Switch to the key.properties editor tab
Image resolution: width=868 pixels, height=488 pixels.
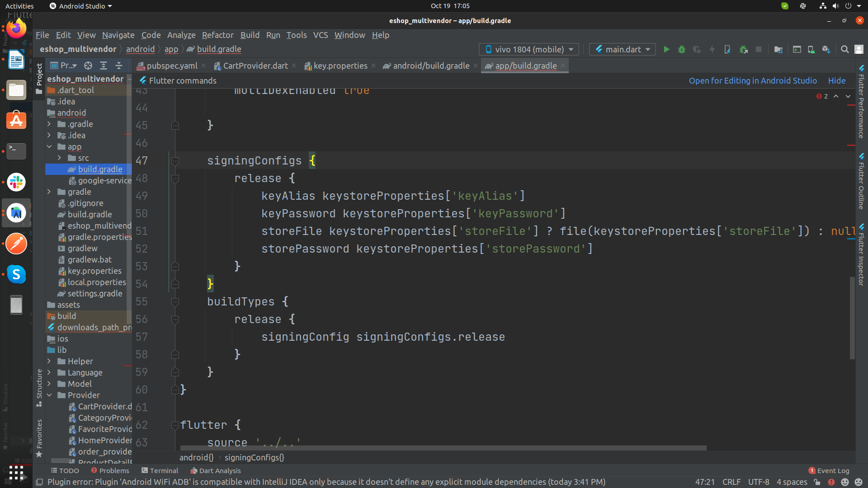click(x=340, y=66)
